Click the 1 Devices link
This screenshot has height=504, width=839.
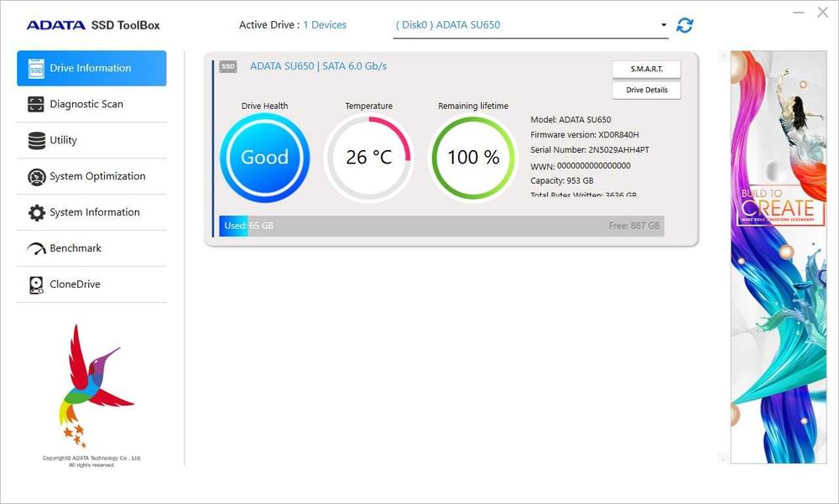tap(325, 24)
